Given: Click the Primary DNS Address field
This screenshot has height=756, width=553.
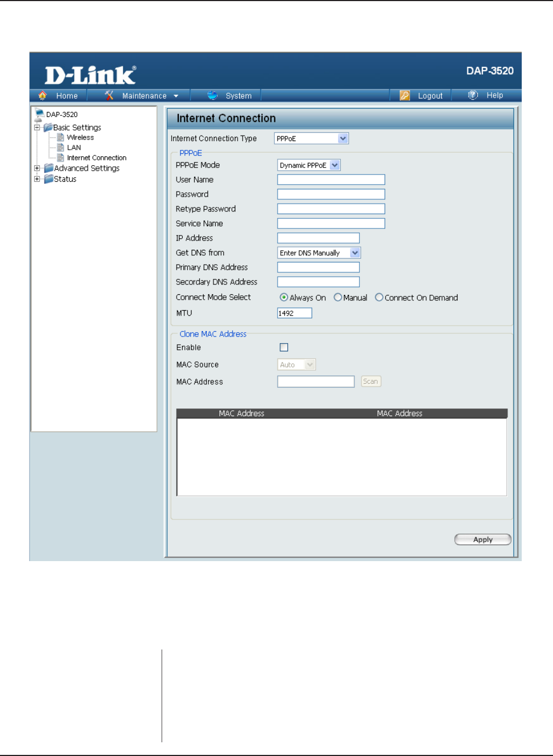Looking at the screenshot, I should (319, 267).
